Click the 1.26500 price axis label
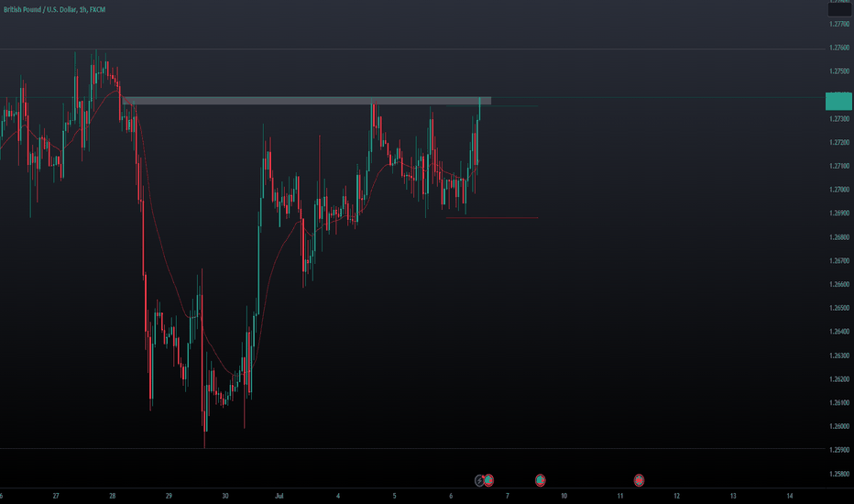The image size is (854, 504). pyautogui.click(x=839, y=308)
